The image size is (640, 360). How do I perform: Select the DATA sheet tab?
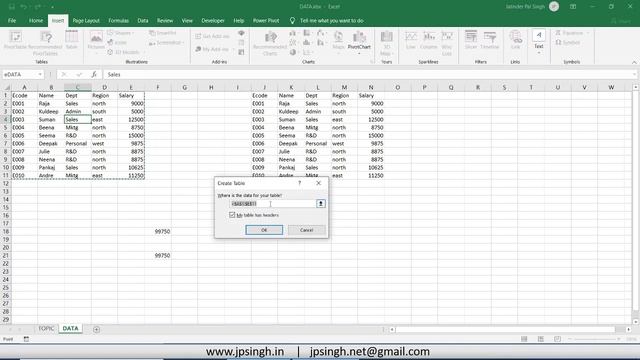(x=70, y=329)
